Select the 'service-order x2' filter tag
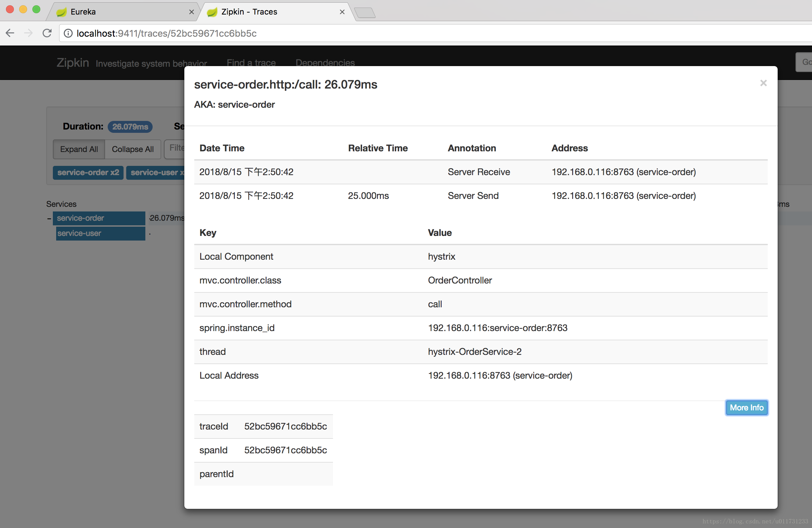The image size is (812, 528). pos(88,172)
